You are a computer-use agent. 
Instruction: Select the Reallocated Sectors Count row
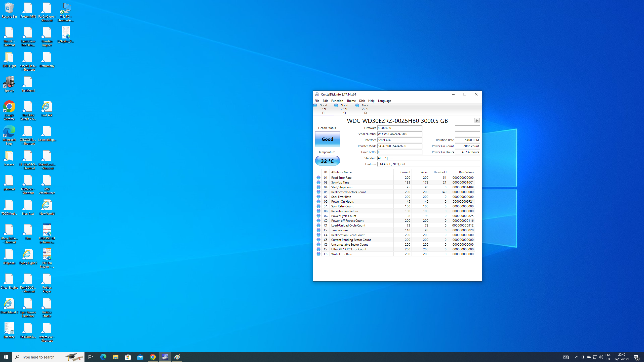click(395, 192)
